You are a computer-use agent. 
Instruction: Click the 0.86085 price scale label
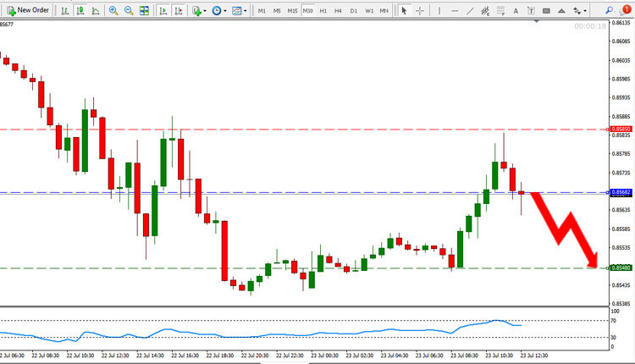click(x=621, y=41)
